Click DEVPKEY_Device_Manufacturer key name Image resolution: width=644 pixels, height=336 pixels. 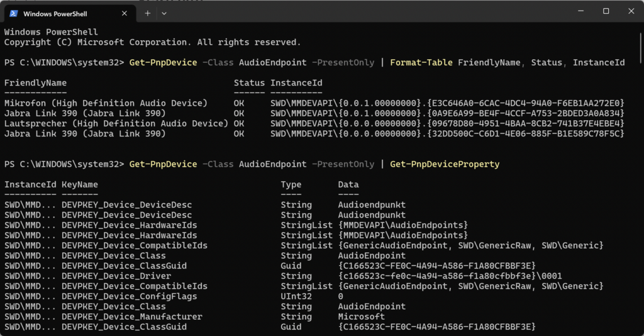point(132,317)
